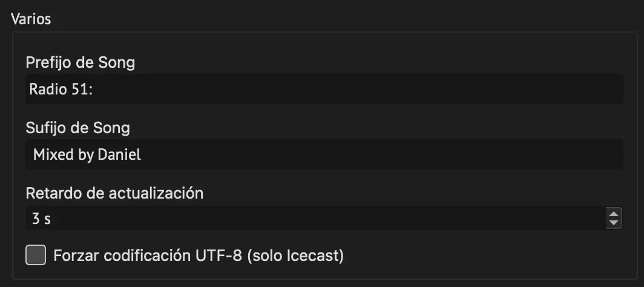This screenshot has height=287, width=644.
Task: Click the word 'Daniel' in the suffix field
Action: [119, 155]
